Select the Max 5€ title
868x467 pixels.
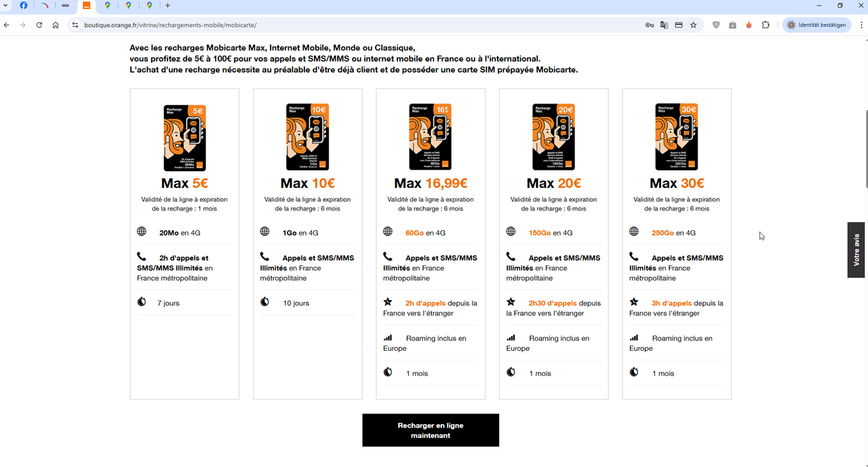[x=184, y=183]
